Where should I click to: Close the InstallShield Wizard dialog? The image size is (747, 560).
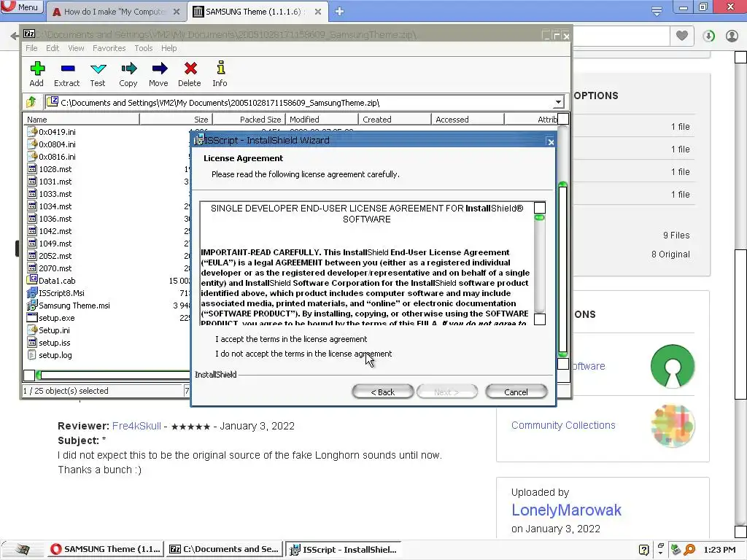coord(550,141)
